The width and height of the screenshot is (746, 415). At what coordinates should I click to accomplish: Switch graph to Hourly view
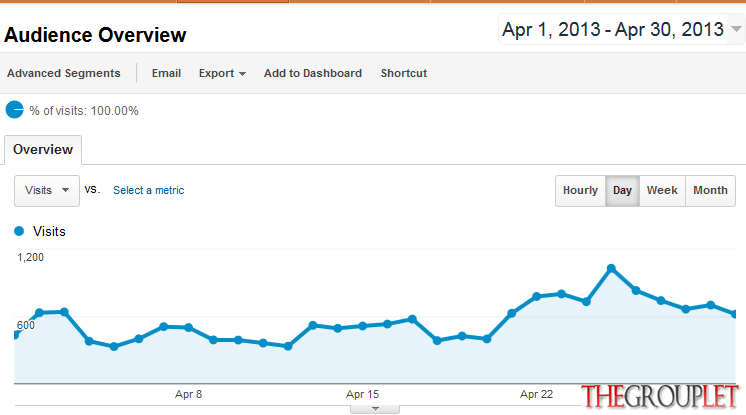point(580,190)
